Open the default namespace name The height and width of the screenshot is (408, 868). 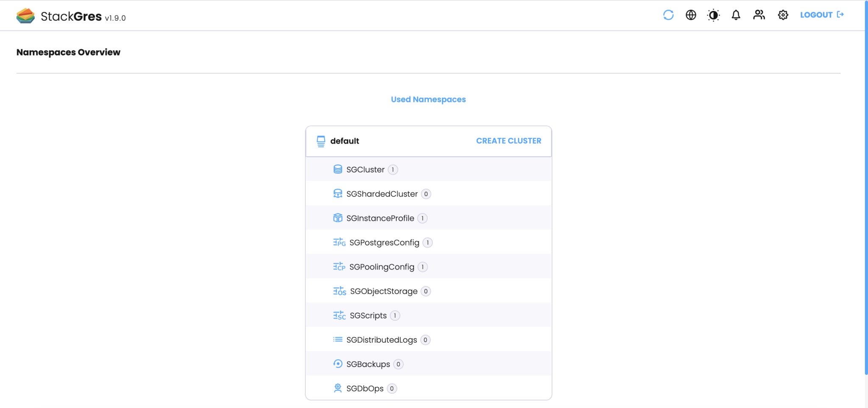[x=345, y=141]
